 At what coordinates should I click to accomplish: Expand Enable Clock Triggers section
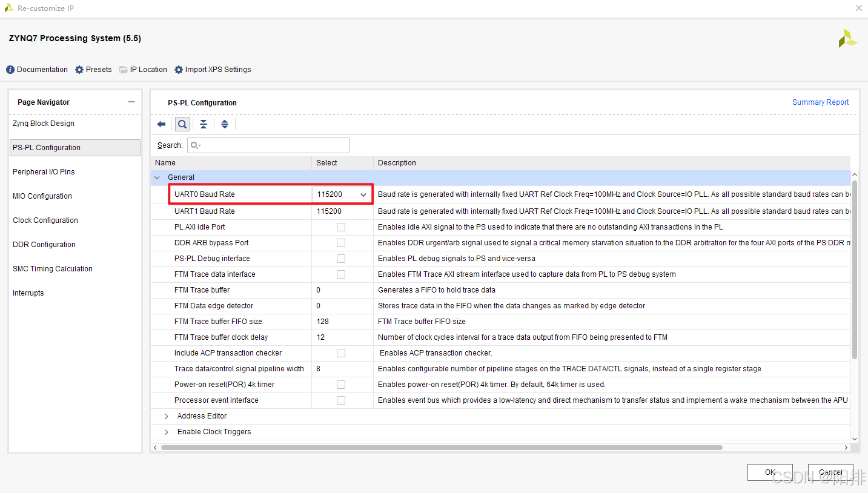[x=167, y=432]
